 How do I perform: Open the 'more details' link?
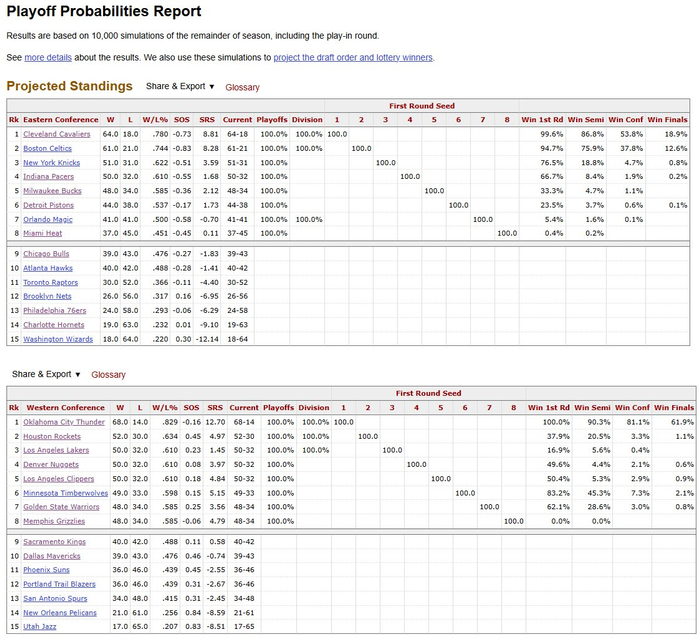click(x=48, y=58)
